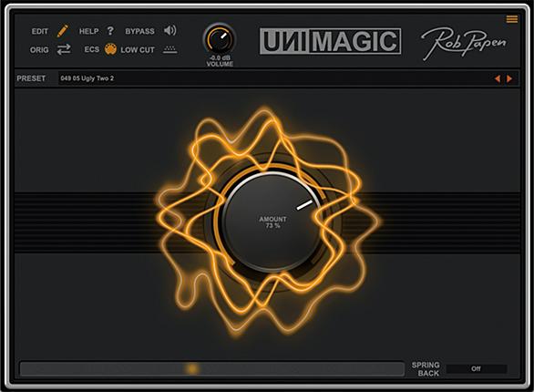Click the PRESET label

[x=31, y=78]
